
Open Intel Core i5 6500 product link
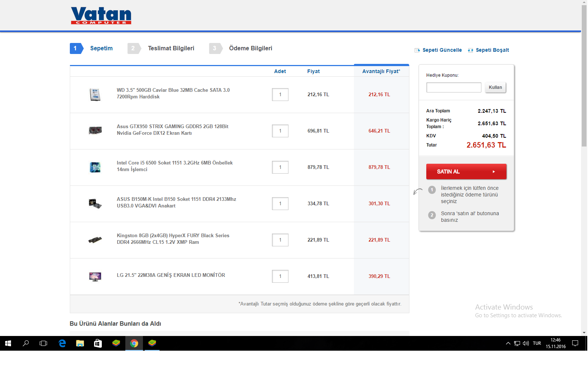[x=175, y=166]
